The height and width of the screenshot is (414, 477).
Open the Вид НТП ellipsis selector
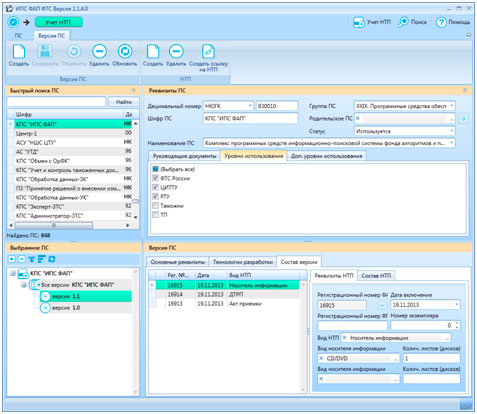click(447, 338)
